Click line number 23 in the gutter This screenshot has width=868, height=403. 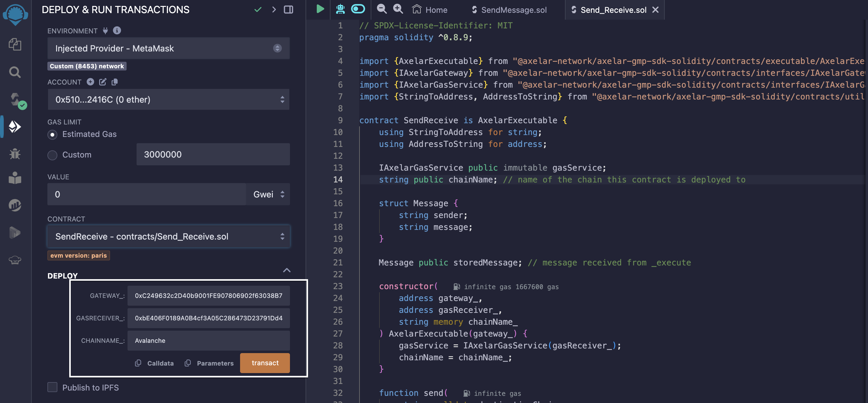338,286
